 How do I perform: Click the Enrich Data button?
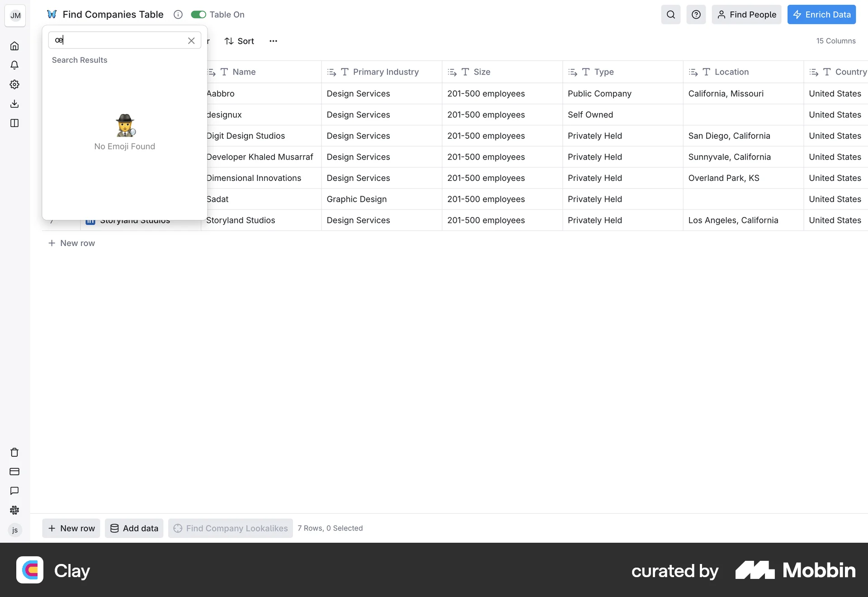tap(821, 14)
